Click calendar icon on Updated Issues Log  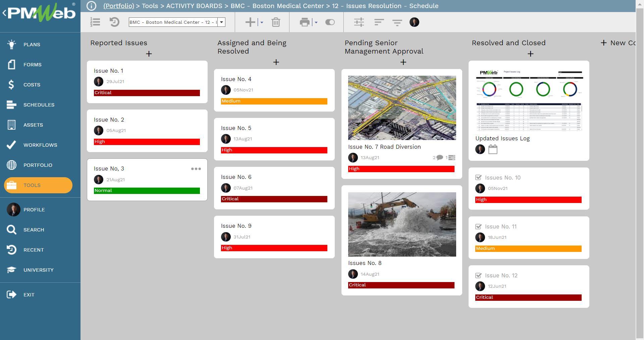coord(493,149)
